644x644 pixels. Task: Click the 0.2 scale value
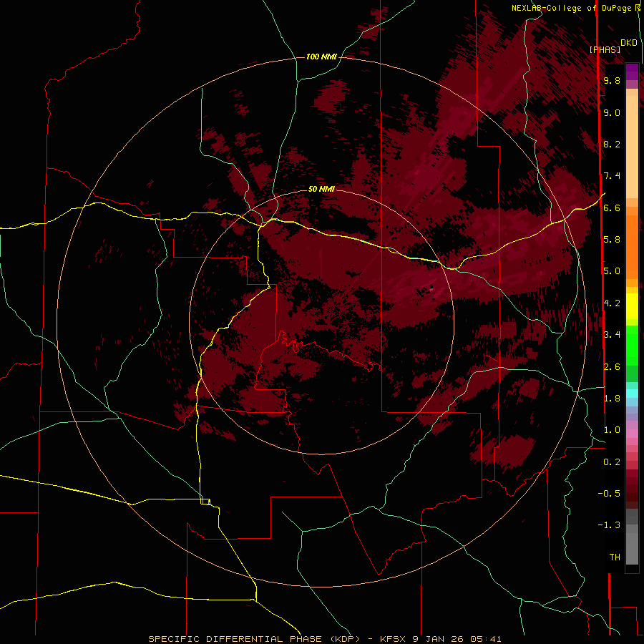612,462
